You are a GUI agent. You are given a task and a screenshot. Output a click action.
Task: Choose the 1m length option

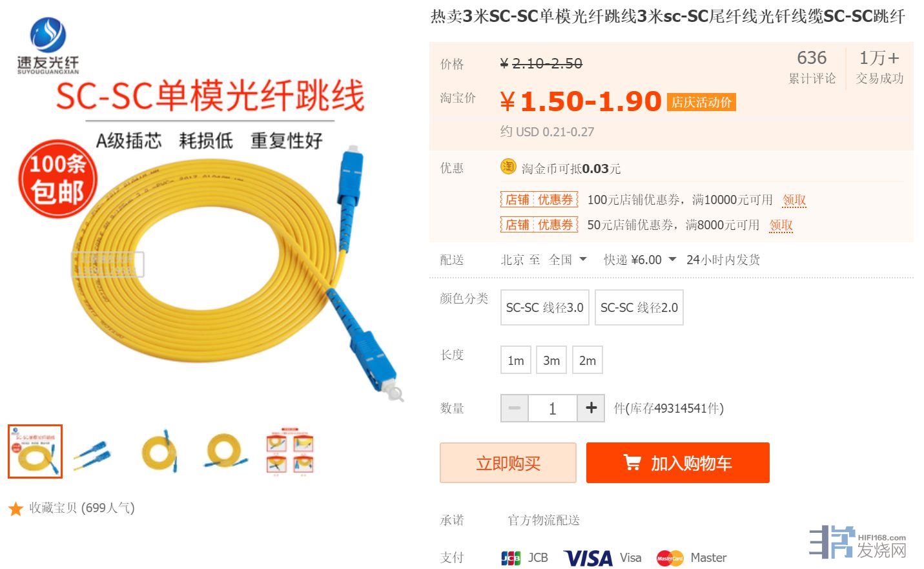click(x=515, y=360)
